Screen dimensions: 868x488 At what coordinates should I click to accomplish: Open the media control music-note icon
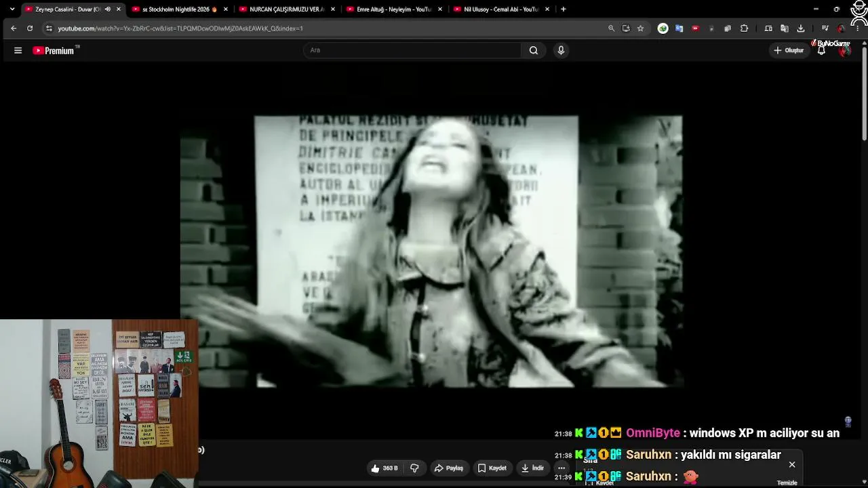click(825, 28)
